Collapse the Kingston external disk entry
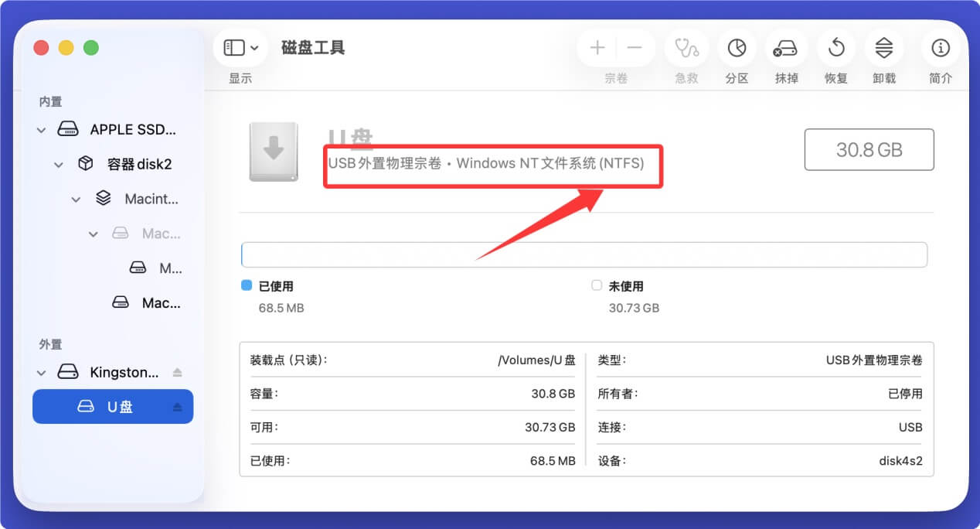 coord(41,372)
